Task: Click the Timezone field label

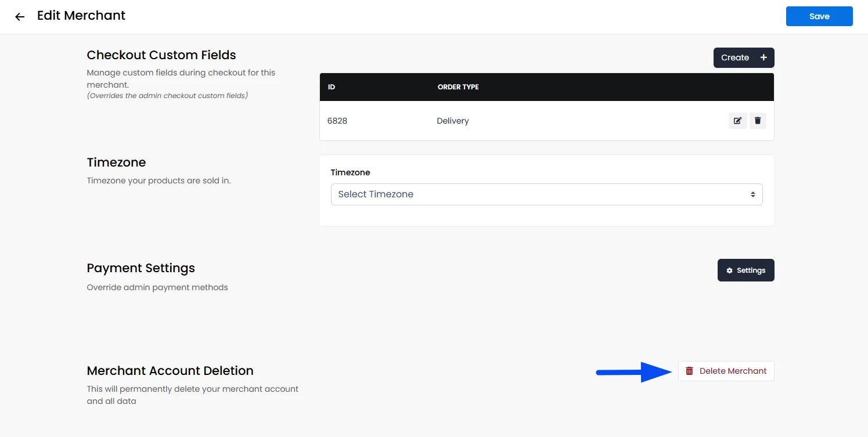Action: tap(351, 172)
